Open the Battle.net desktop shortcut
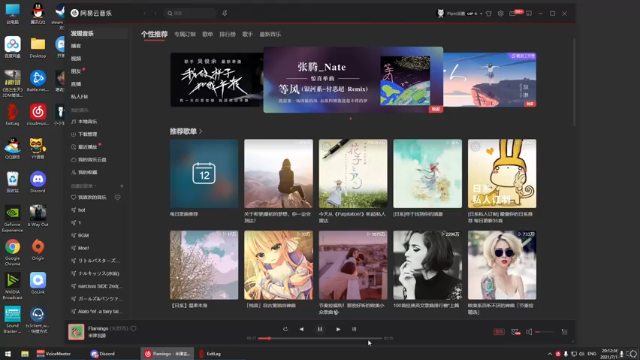This screenshot has height=360, width=640. pyautogui.click(x=38, y=80)
